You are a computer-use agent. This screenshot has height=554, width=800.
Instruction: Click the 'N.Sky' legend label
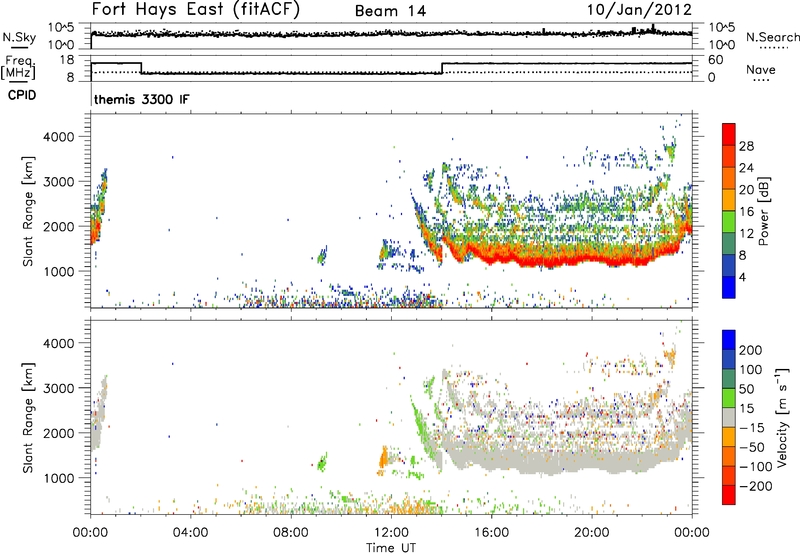pyautogui.click(x=19, y=37)
